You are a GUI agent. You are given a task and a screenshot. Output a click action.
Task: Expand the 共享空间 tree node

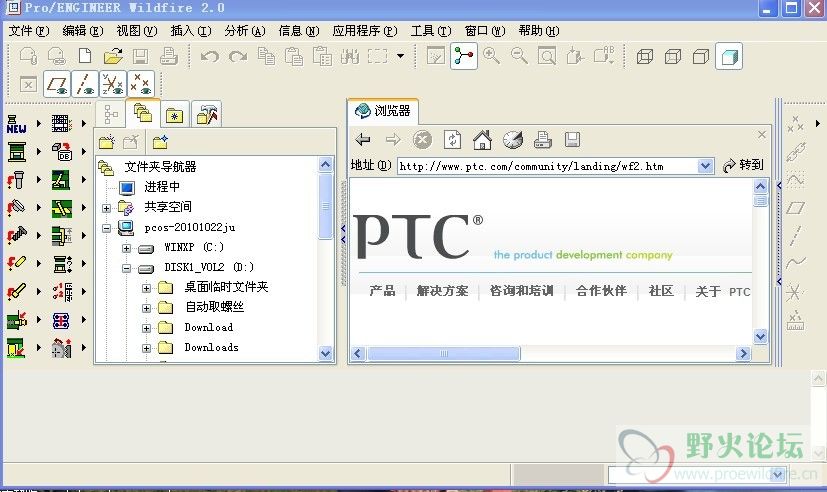(x=107, y=208)
